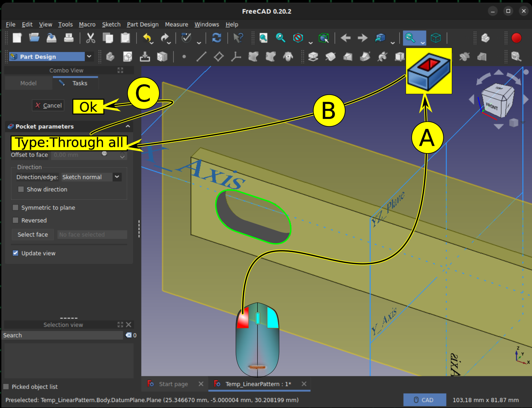Close the Temp_LinearPattern tab
This screenshot has width=532, height=408.
[304, 384]
